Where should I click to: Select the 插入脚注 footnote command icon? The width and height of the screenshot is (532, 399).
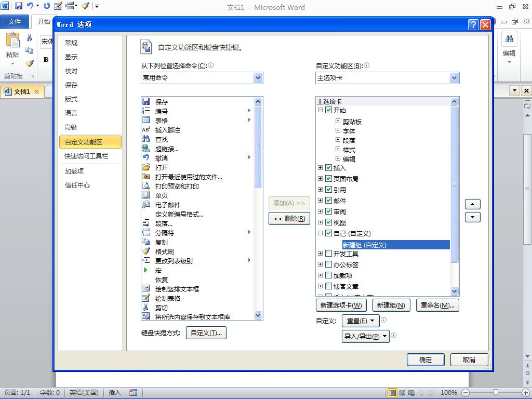pyautogui.click(x=146, y=129)
